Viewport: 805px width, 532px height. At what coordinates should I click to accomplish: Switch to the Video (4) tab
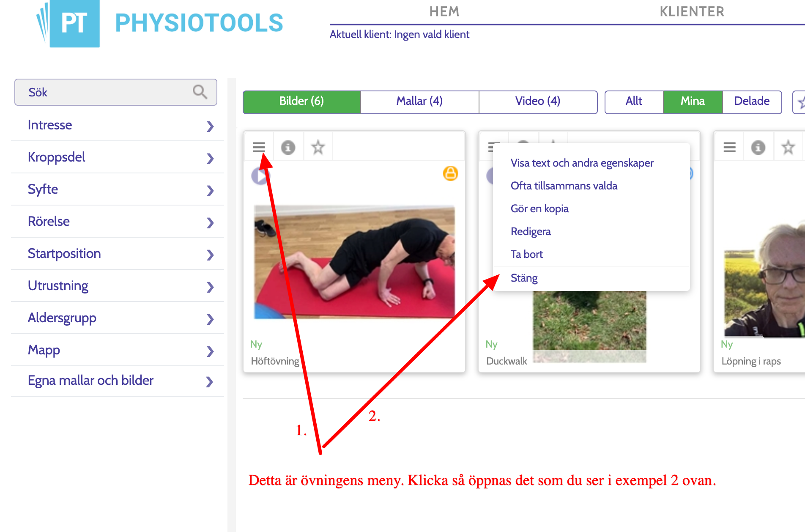pos(538,102)
